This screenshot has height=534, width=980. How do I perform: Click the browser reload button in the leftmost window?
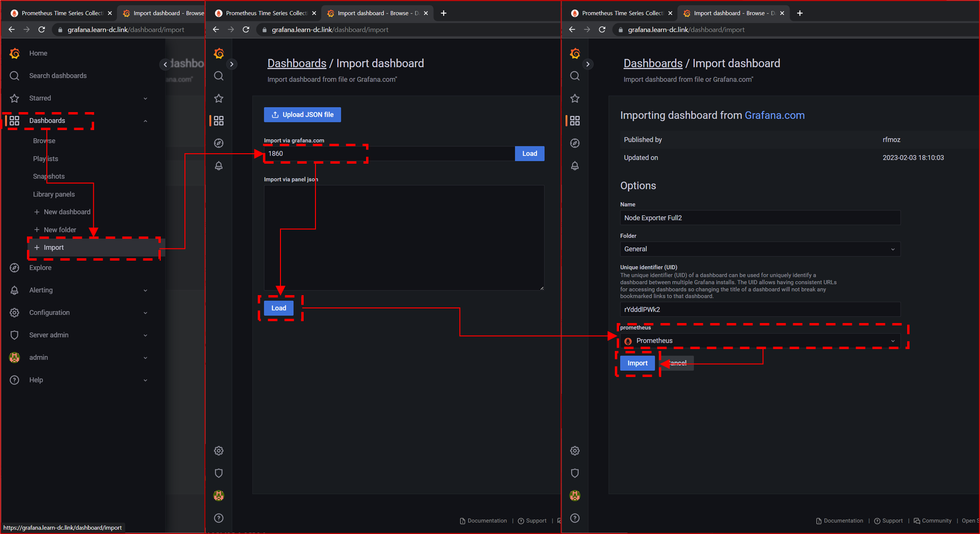point(42,29)
